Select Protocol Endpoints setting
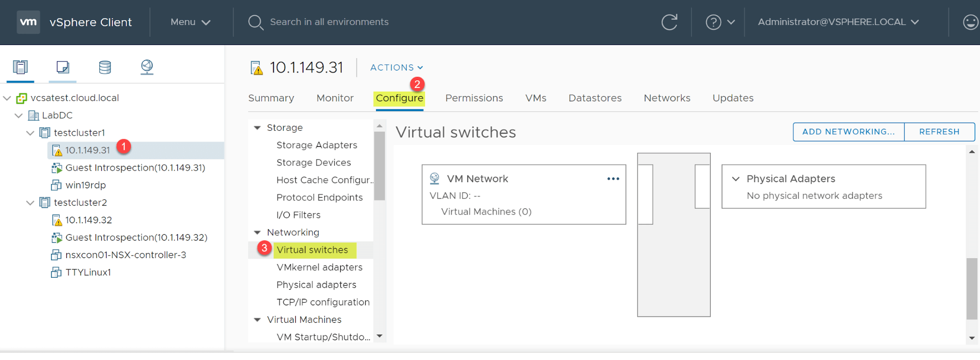Screen dimensions: 980x360 pos(320,198)
